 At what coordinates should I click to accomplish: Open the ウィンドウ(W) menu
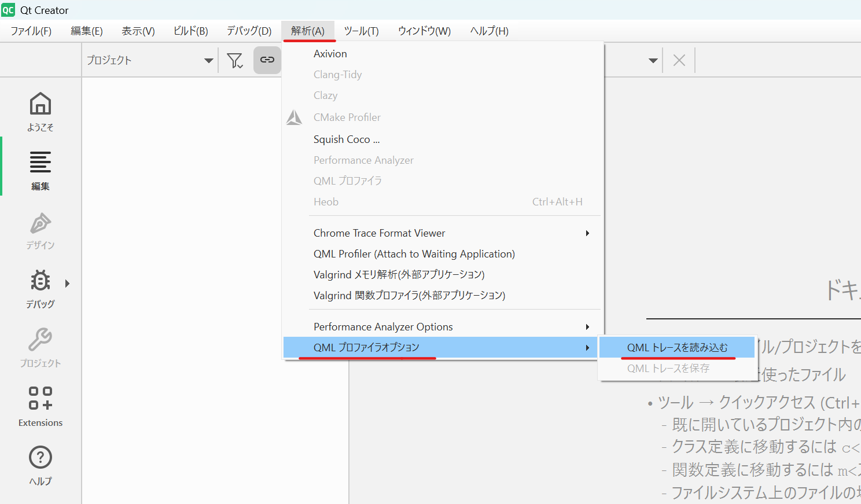(425, 31)
